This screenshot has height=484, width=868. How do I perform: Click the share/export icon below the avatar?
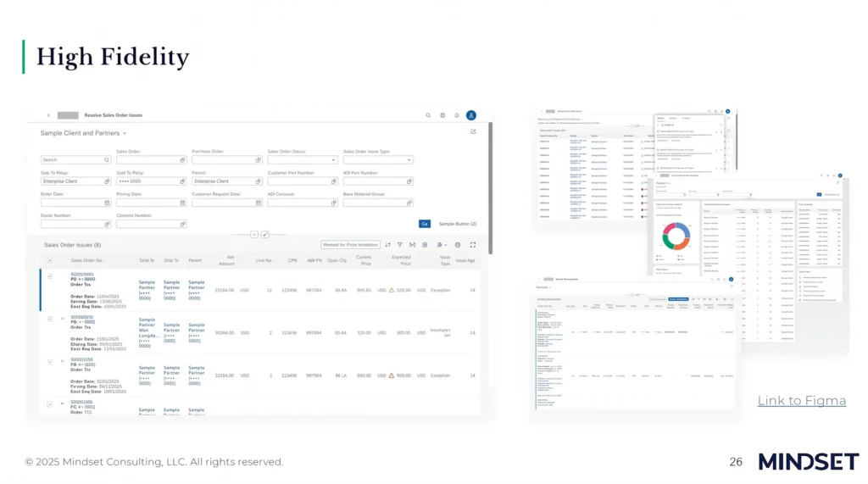(473, 131)
